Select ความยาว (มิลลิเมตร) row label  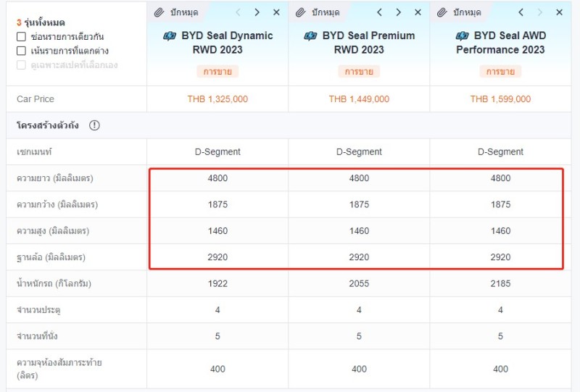[x=55, y=178]
